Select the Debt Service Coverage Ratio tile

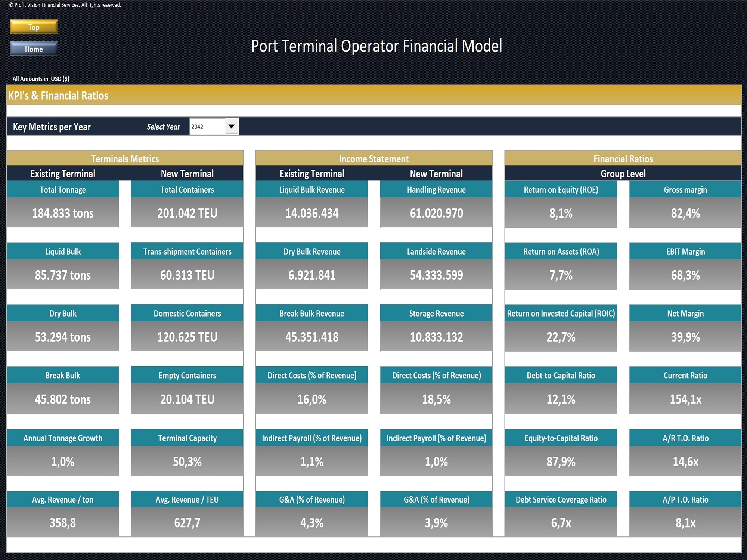pos(561,500)
